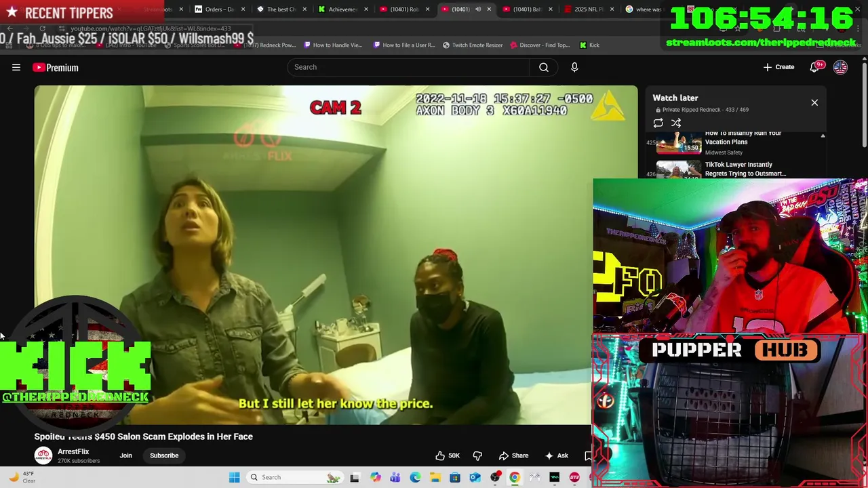Click the YouTube search input field
This screenshot has height=488, width=868.
coord(408,67)
